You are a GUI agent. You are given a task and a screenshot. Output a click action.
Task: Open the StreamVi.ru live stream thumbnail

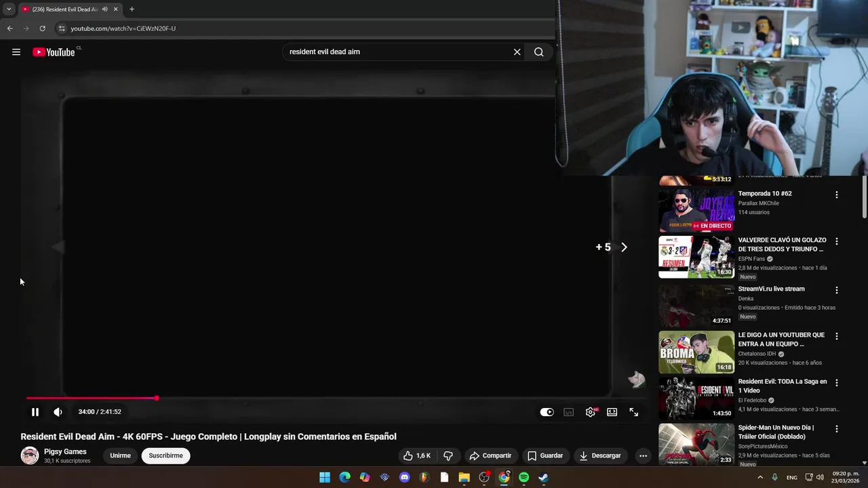pos(696,306)
